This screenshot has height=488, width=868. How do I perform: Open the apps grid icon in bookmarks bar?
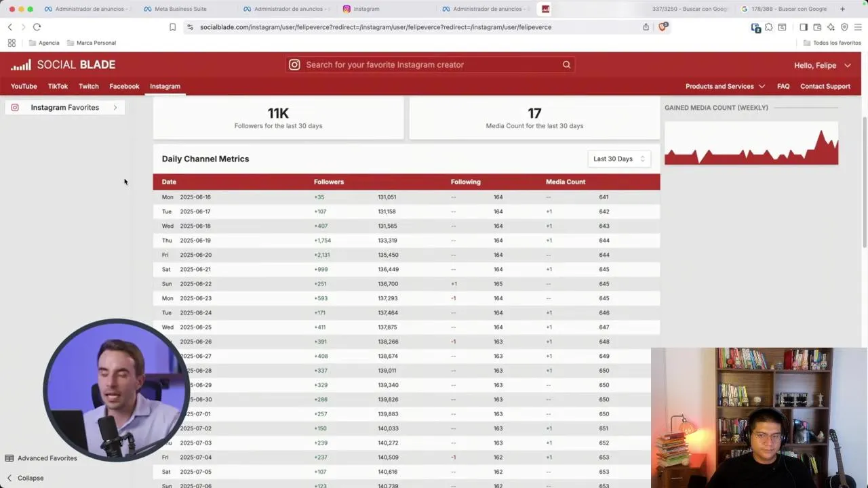[x=12, y=43]
